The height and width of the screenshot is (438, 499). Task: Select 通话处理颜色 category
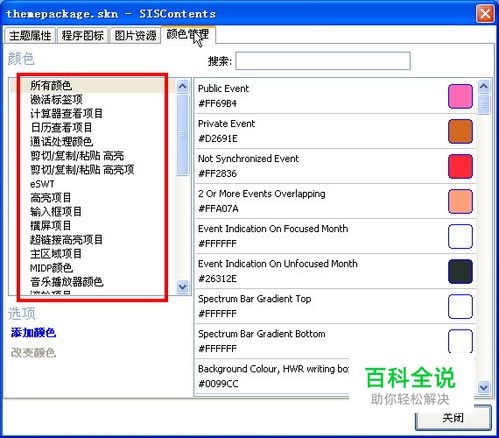[61, 141]
